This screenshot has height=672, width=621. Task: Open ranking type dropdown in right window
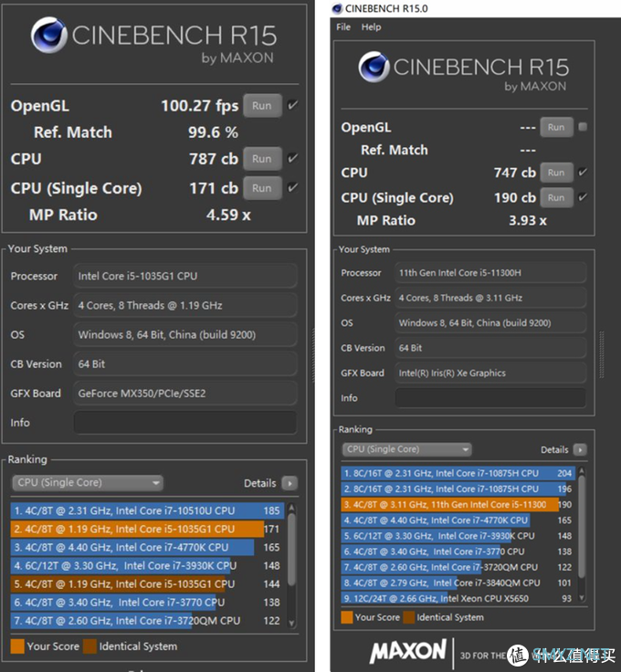pos(406,449)
